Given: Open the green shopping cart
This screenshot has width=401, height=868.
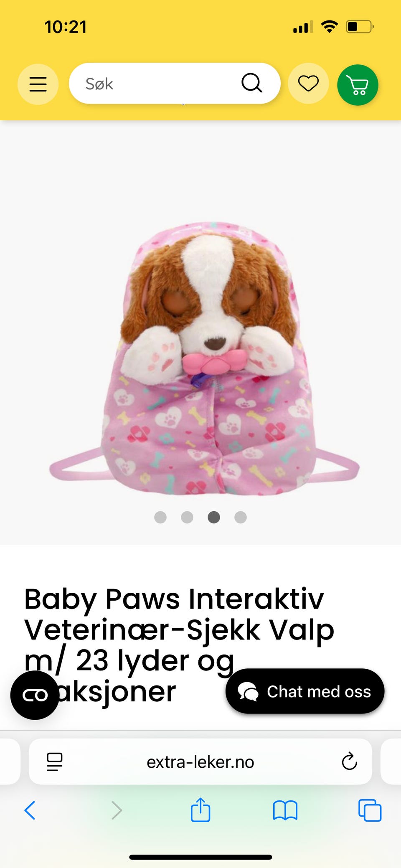Looking at the screenshot, I should [x=358, y=85].
